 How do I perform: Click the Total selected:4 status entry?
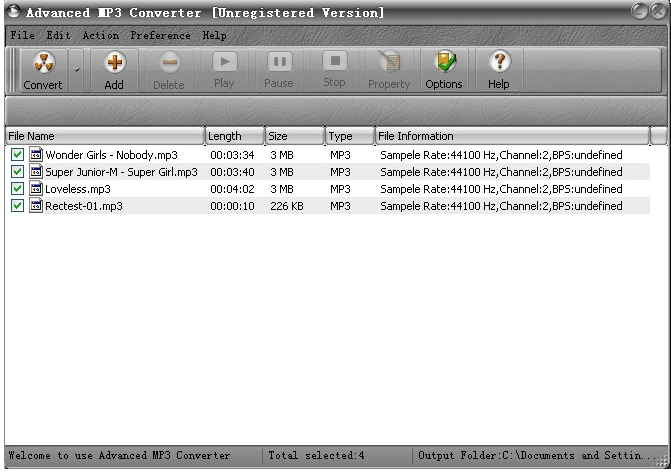tap(316, 455)
